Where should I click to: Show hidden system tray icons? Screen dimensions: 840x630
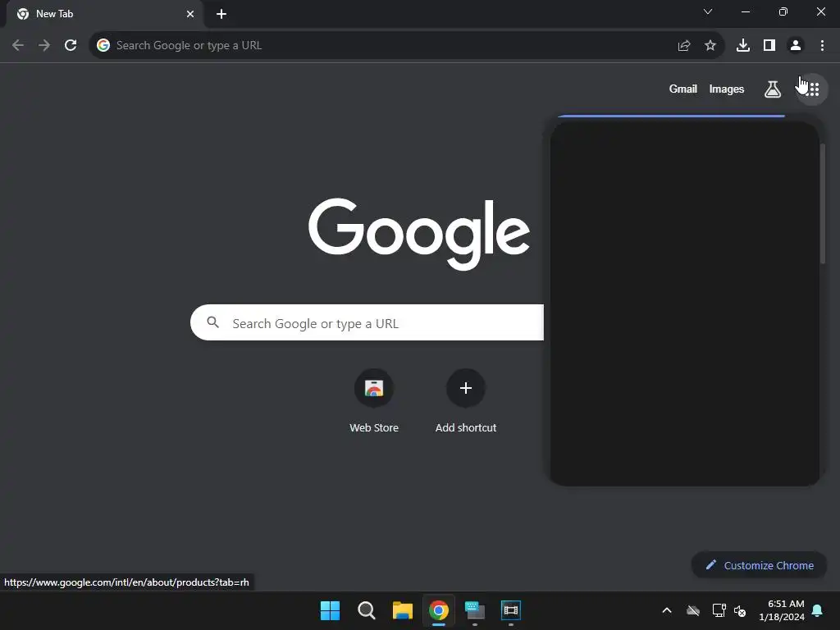point(667,610)
